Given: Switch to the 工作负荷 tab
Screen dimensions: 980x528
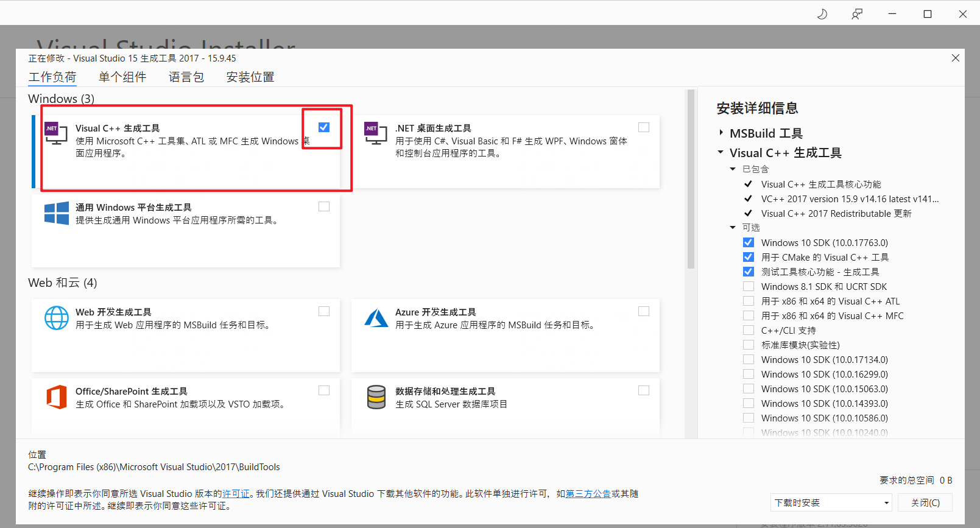Looking at the screenshot, I should tap(52, 77).
